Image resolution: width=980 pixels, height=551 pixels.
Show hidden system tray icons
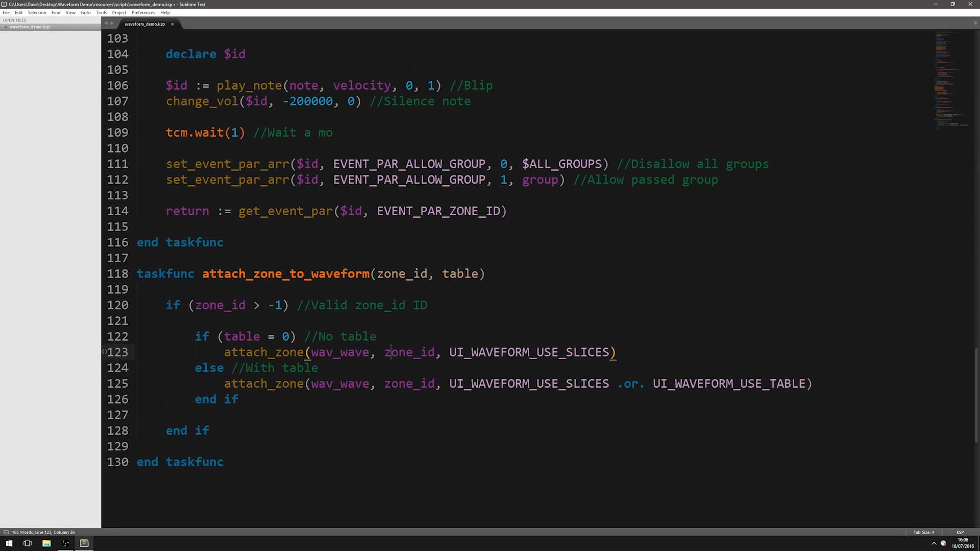click(934, 543)
